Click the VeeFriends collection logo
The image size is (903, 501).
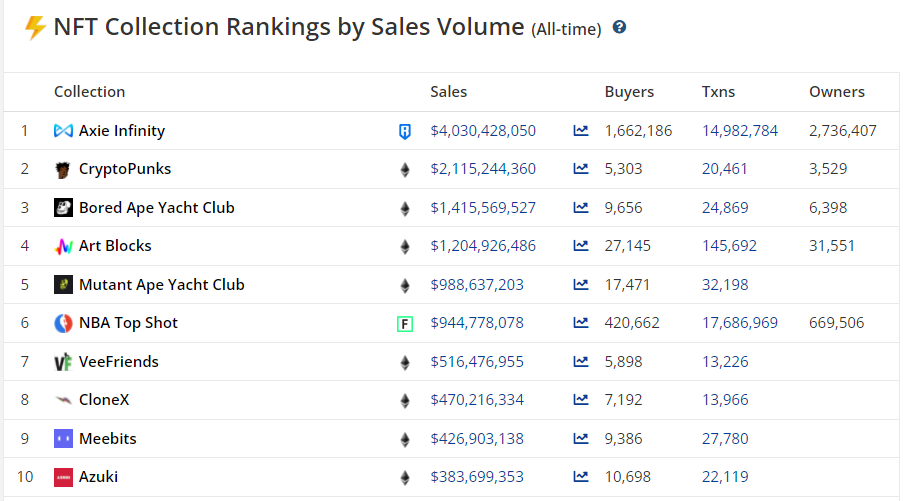click(63, 362)
